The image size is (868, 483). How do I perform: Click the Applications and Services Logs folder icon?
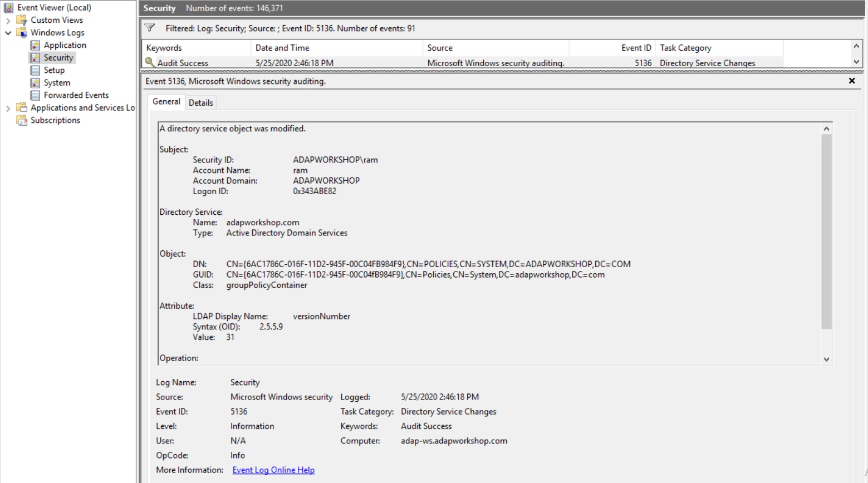tap(22, 108)
